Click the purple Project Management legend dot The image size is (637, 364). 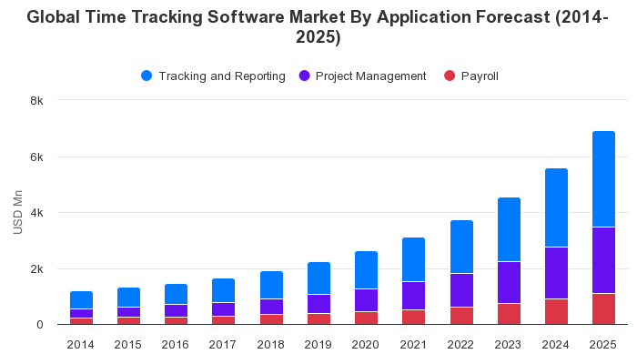(x=304, y=76)
